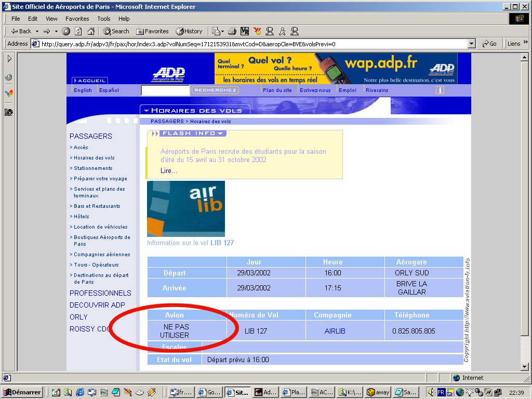Open the Favorites menu in the menu bar
The height and width of the screenshot is (399, 532).
pos(77,19)
